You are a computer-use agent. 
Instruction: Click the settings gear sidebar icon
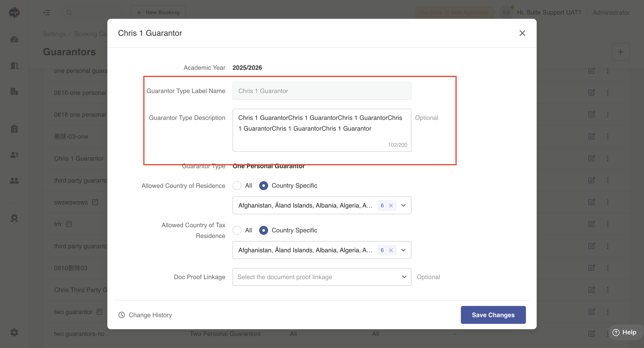(14, 332)
